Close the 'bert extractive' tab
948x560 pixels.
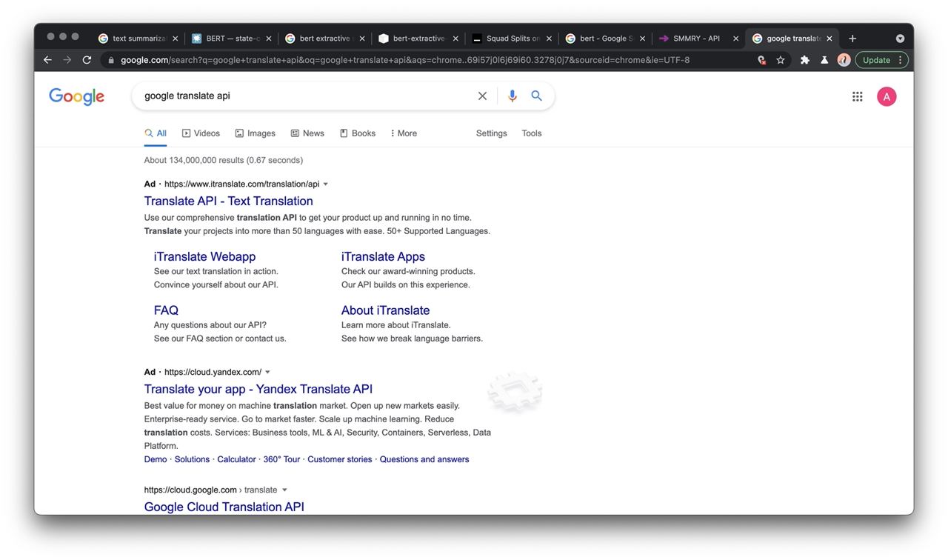362,39
